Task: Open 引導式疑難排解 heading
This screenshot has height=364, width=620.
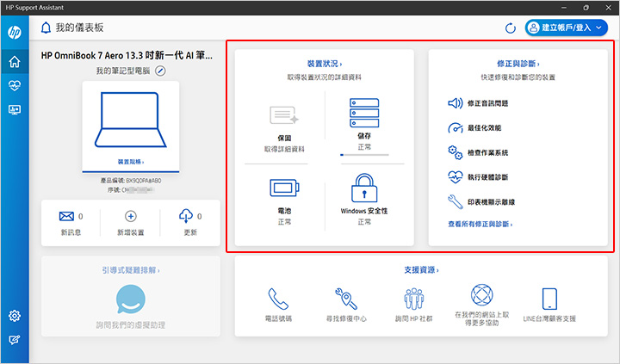Action: (131, 270)
